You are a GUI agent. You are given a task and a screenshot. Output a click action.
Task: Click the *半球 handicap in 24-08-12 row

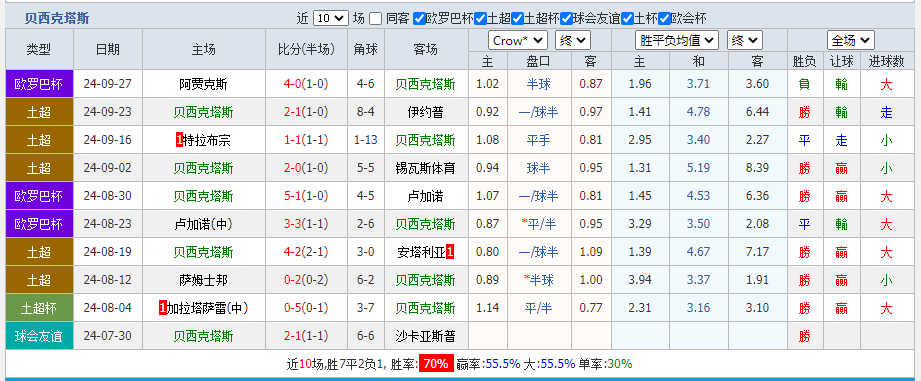click(539, 281)
